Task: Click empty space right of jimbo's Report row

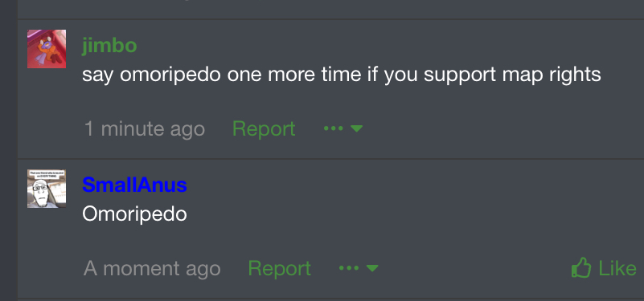Action: pyautogui.click(x=501, y=128)
